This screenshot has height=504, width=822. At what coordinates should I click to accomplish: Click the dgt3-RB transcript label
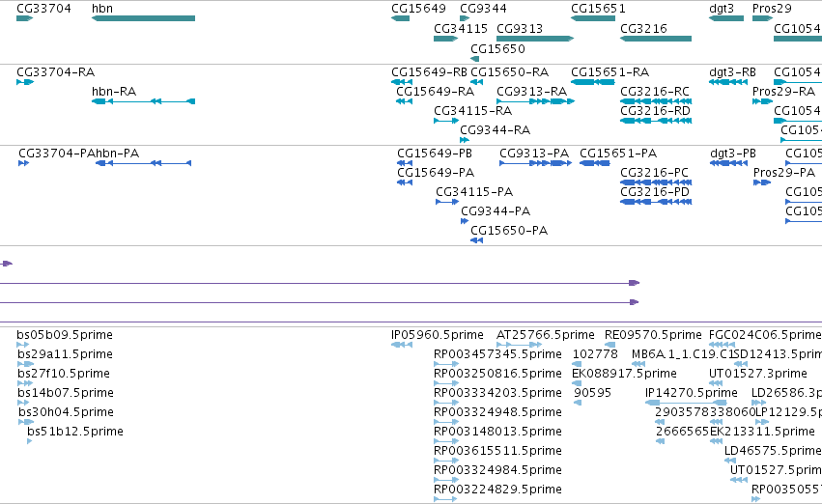tap(732, 71)
